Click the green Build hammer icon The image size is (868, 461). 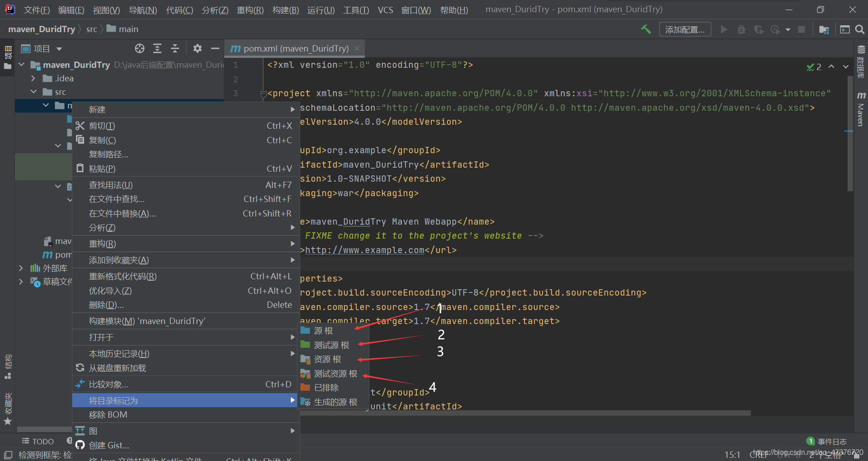646,29
